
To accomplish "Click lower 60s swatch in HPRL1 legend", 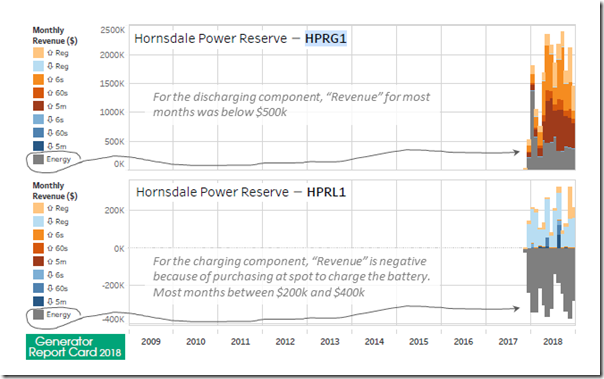I will 39,288.
